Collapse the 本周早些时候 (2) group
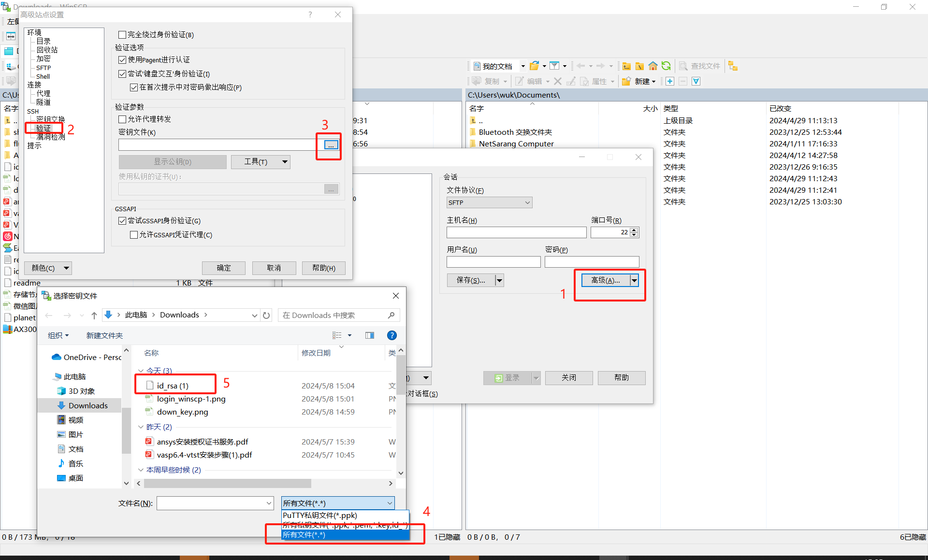This screenshot has width=928, height=560. pos(141,470)
